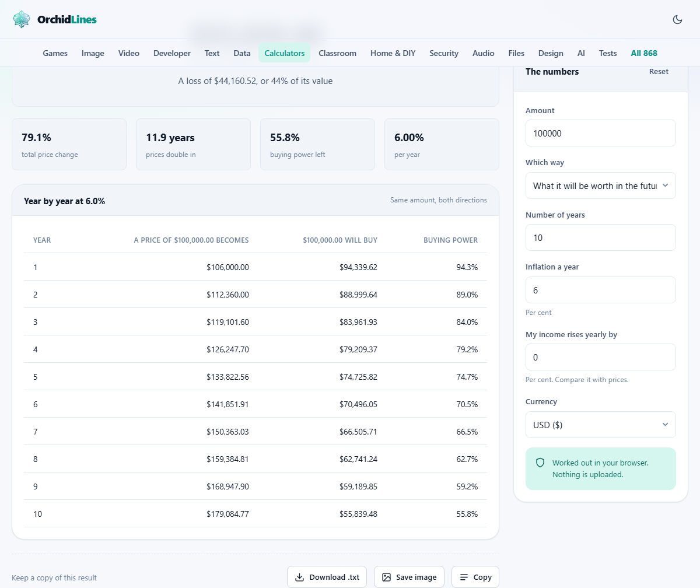The height and width of the screenshot is (588, 700).
Task: Open the Files category tab
Action: coord(516,53)
